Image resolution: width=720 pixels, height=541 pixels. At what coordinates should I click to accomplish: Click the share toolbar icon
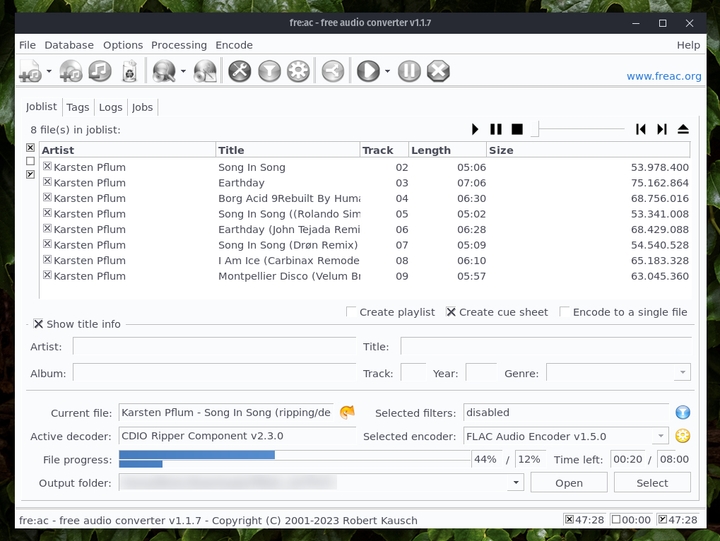tap(333, 71)
